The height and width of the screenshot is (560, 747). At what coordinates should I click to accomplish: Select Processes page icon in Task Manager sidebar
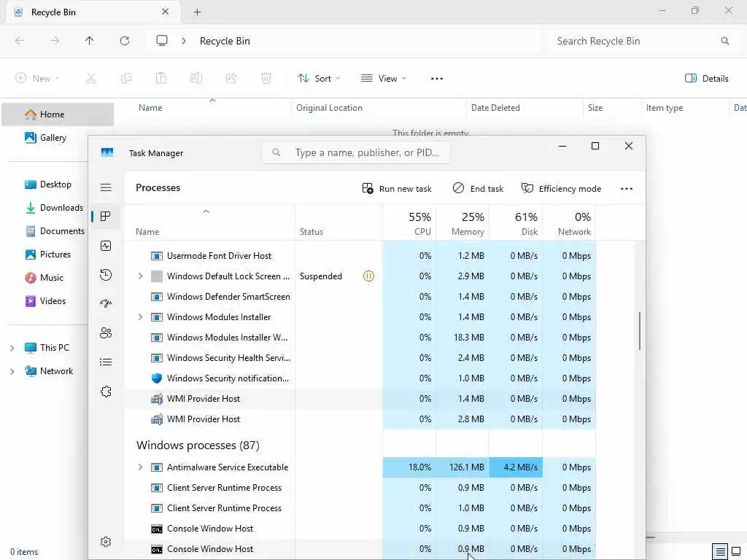tap(106, 216)
